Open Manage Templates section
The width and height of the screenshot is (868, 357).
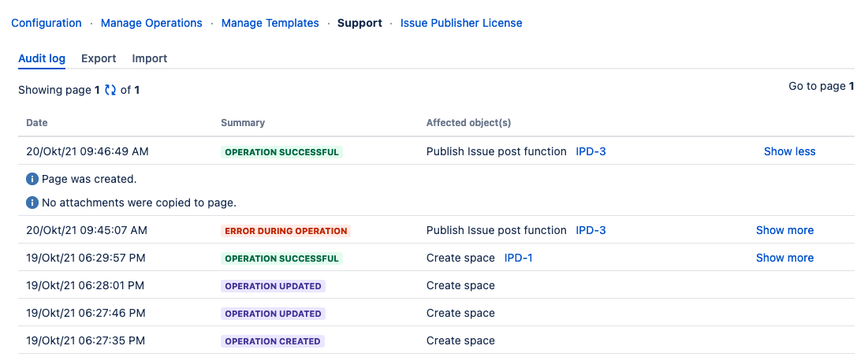270,23
